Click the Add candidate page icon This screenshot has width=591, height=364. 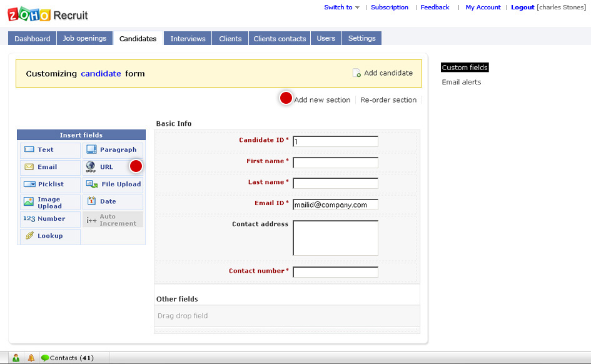coord(356,73)
